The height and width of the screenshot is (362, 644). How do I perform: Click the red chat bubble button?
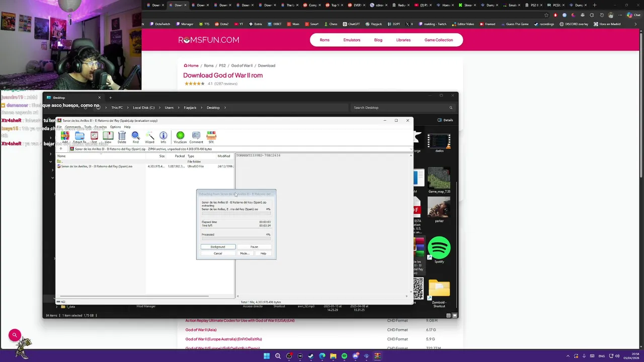(15, 335)
